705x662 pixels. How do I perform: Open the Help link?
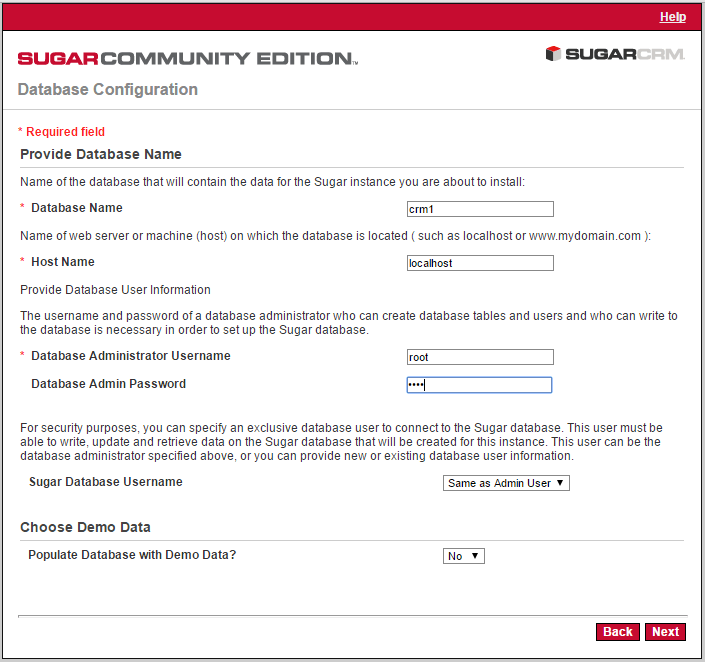click(x=673, y=17)
